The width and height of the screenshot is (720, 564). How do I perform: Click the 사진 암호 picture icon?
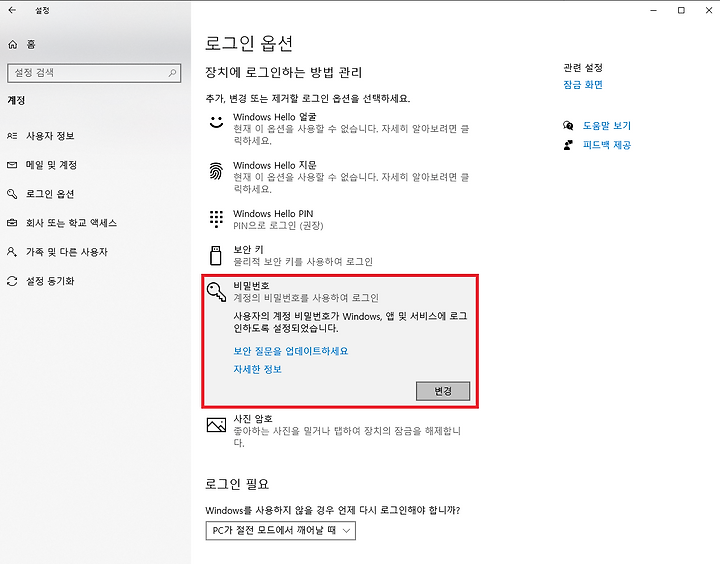coord(216,425)
